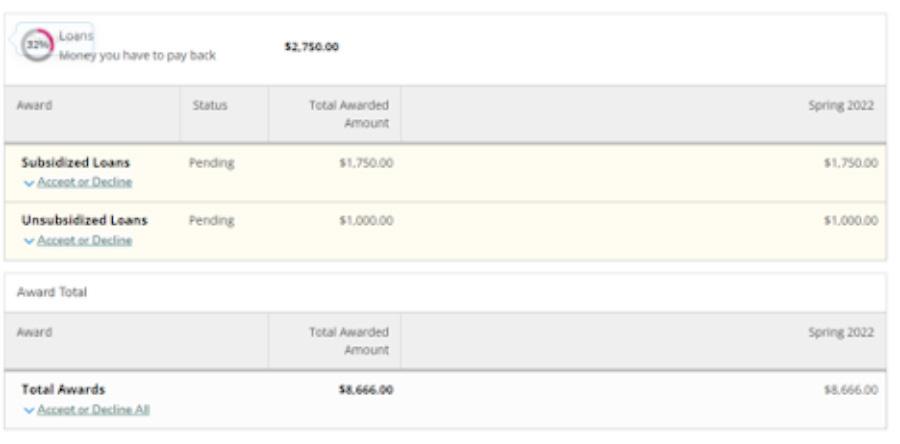900x444 pixels.
Task: Click the 32% loans progress circle
Action: point(37,47)
